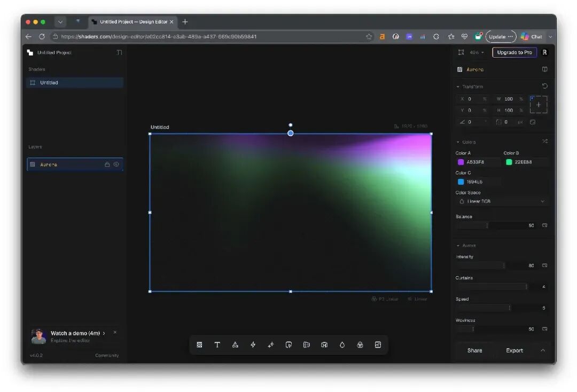
Task: Click the distortion lens icon in toolbar
Action: [307, 344]
